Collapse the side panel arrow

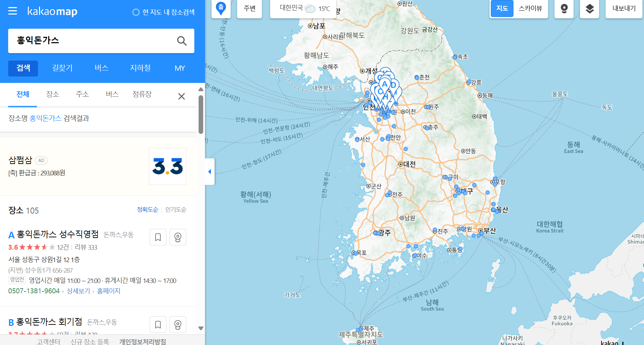click(210, 172)
